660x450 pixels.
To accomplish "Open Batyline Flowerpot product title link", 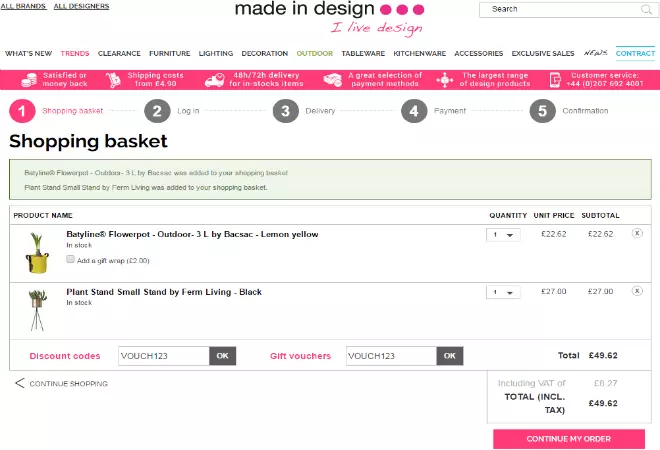I will click(x=192, y=234).
